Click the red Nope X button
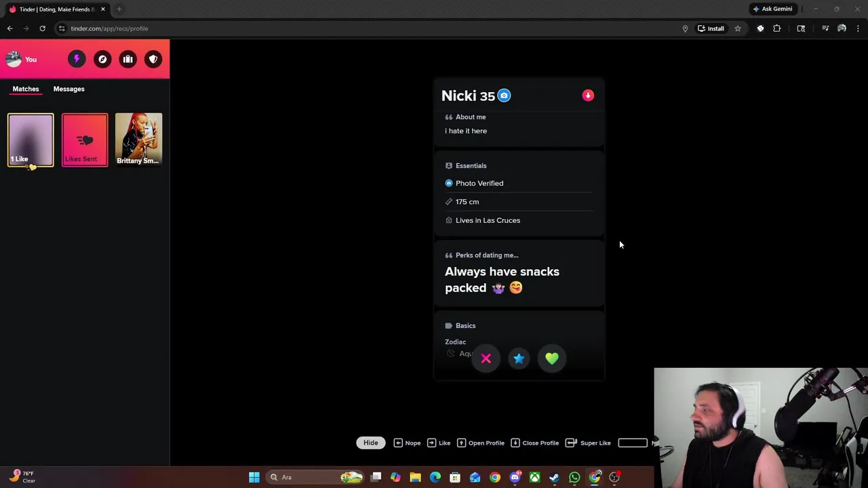 tap(486, 359)
